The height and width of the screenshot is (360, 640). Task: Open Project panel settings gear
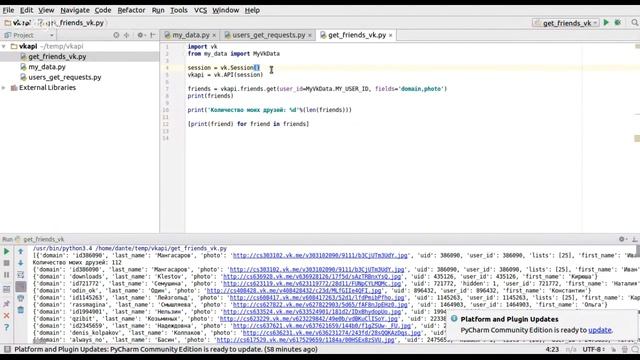pyautogui.click(x=141, y=36)
